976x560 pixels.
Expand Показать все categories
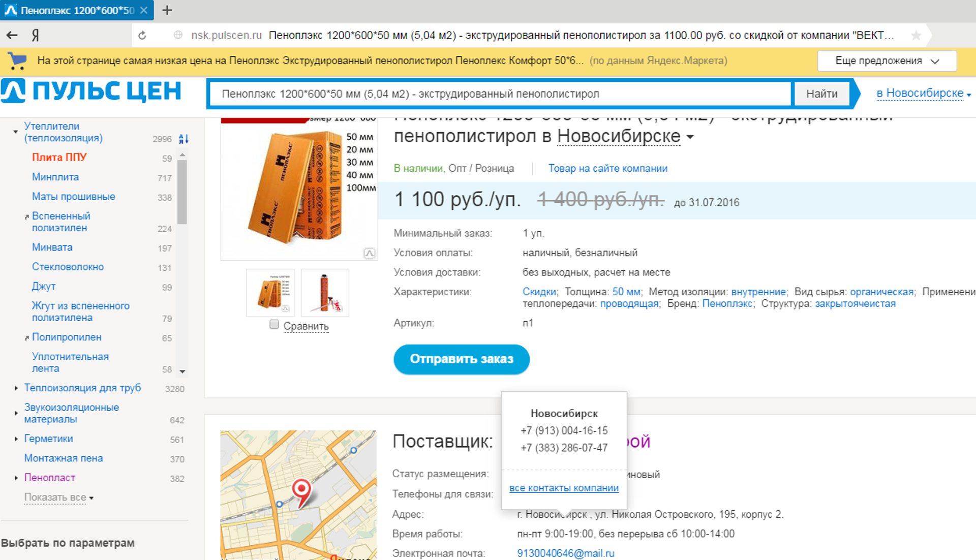click(59, 497)
